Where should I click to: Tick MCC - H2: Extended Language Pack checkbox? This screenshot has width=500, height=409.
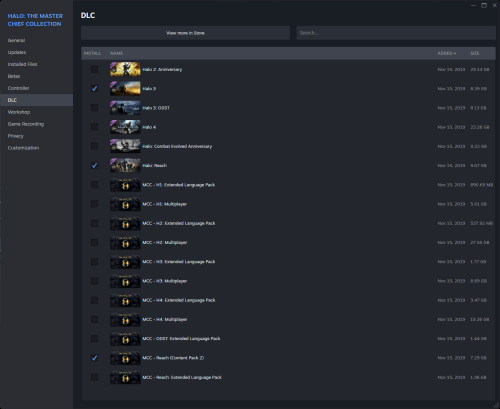click(94, 223)
